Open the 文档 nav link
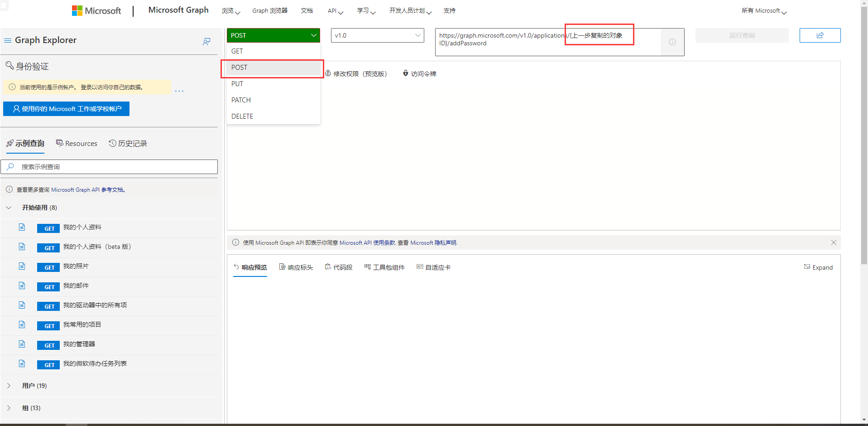 [307, 11]
